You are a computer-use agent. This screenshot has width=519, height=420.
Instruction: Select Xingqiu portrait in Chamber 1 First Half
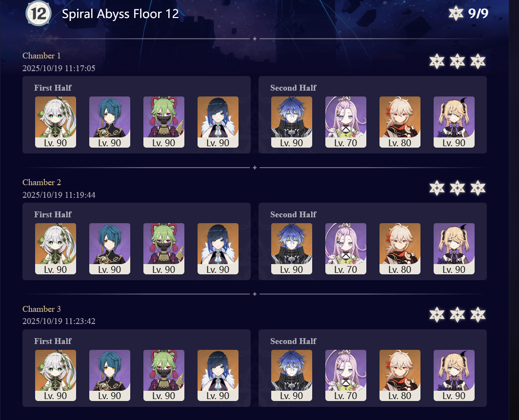(x=110, y=122)
